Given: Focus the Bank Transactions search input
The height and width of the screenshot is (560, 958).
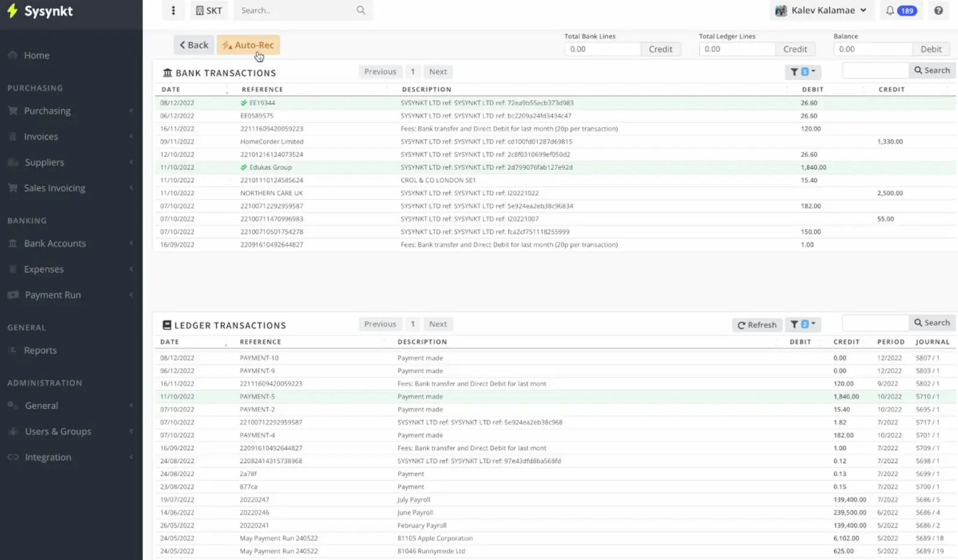Looking at the screenshot, I should tap(875, 71).
